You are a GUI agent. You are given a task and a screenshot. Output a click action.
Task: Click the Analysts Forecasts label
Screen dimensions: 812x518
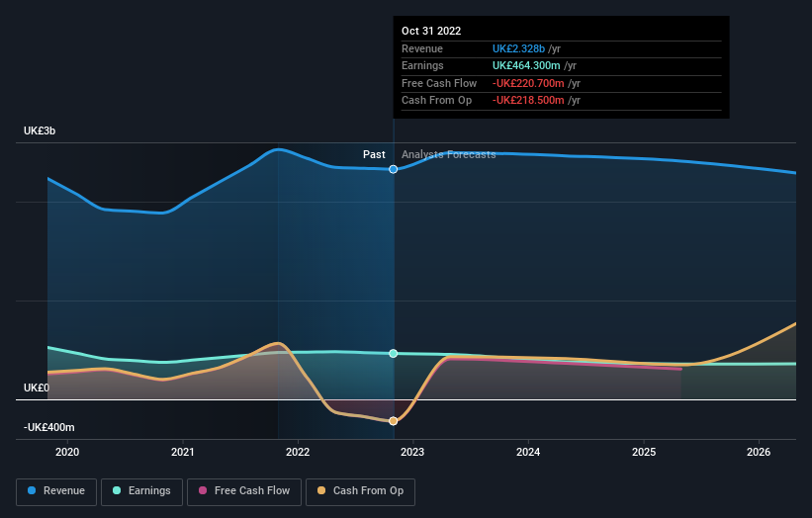point(448,155)
